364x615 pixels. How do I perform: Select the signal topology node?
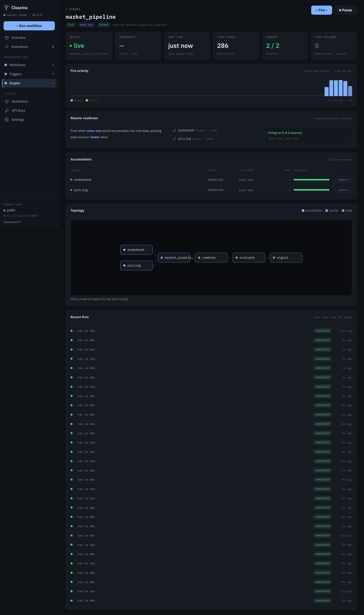[x=286, y=258]
